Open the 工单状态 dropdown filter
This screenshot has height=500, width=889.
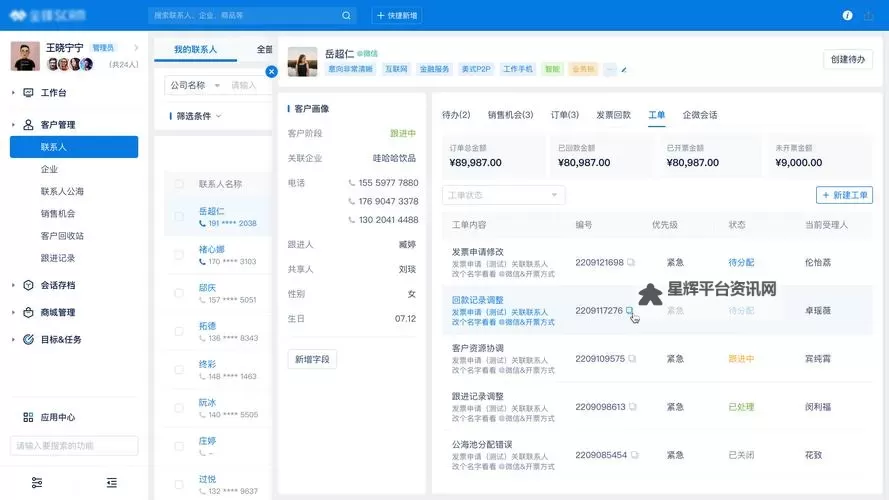click(503, 195)
